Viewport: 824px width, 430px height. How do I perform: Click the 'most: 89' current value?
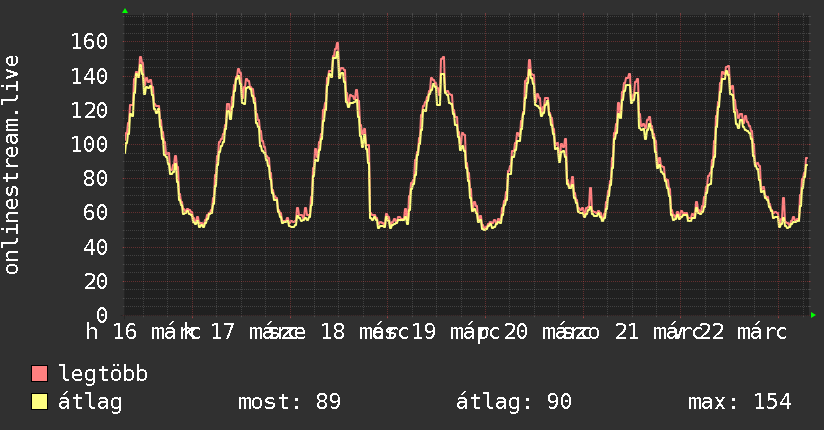coord(289,402)
